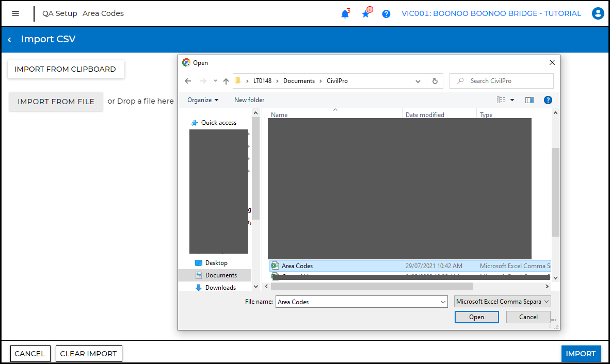Go back using the Import CSV back arrow
Viewport: 610px width, 364px height.
pos(9,39)
